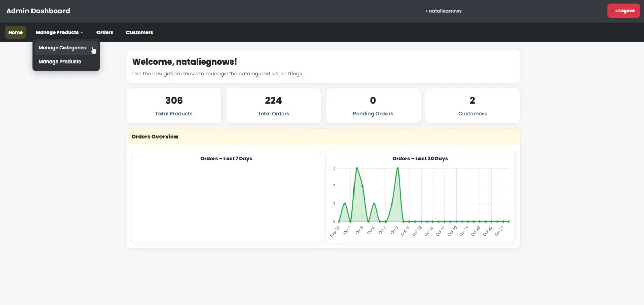
Task: Go to the Home nav item
Action: [15, 32]
